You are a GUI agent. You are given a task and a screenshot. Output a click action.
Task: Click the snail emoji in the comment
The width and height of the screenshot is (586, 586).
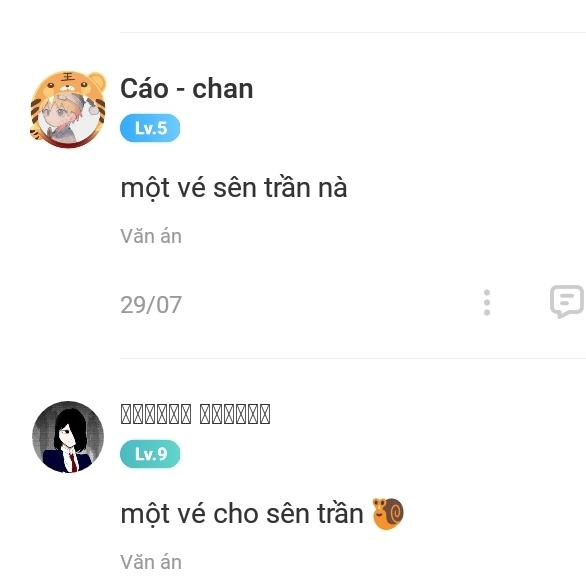pos(388,514)
